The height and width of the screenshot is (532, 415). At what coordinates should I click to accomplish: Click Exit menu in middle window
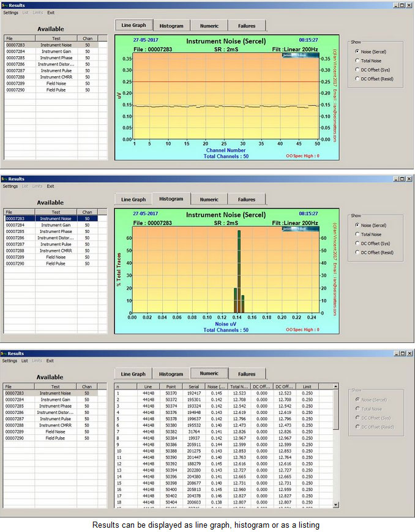51,187
